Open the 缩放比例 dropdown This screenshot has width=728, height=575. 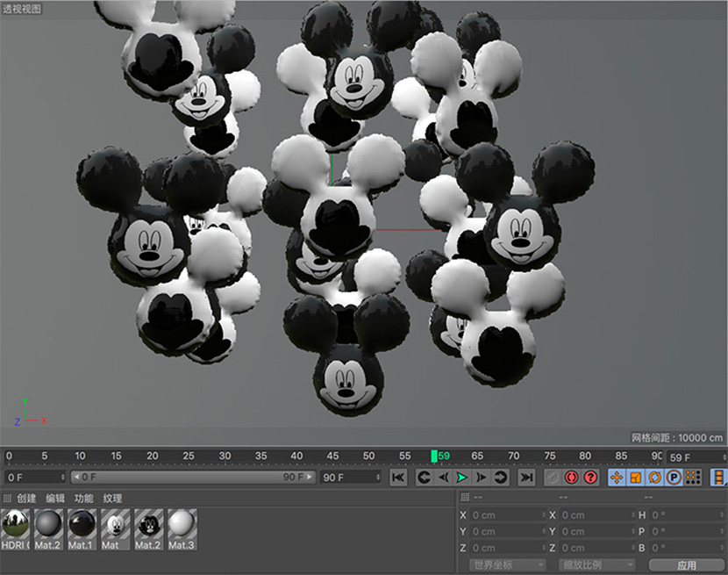click(596, 565)
